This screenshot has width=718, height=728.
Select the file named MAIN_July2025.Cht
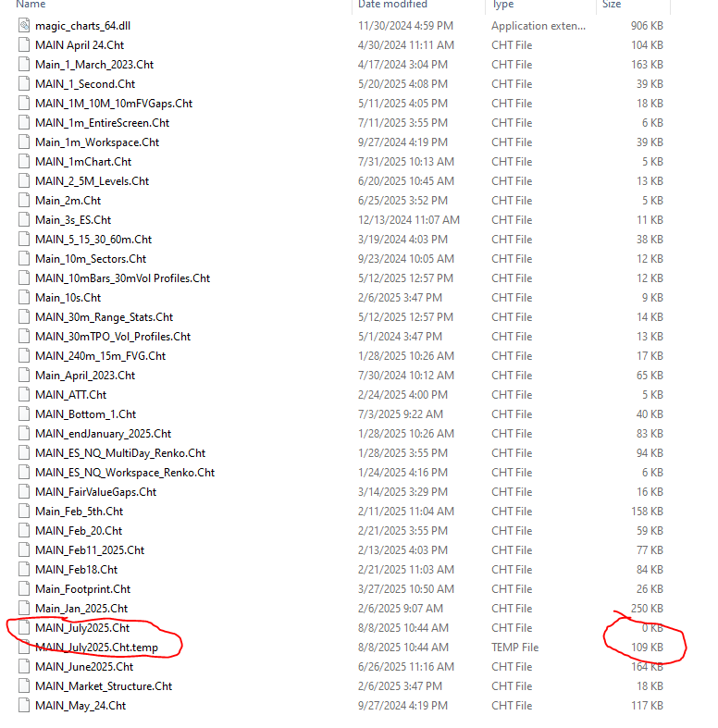[82, 628]
